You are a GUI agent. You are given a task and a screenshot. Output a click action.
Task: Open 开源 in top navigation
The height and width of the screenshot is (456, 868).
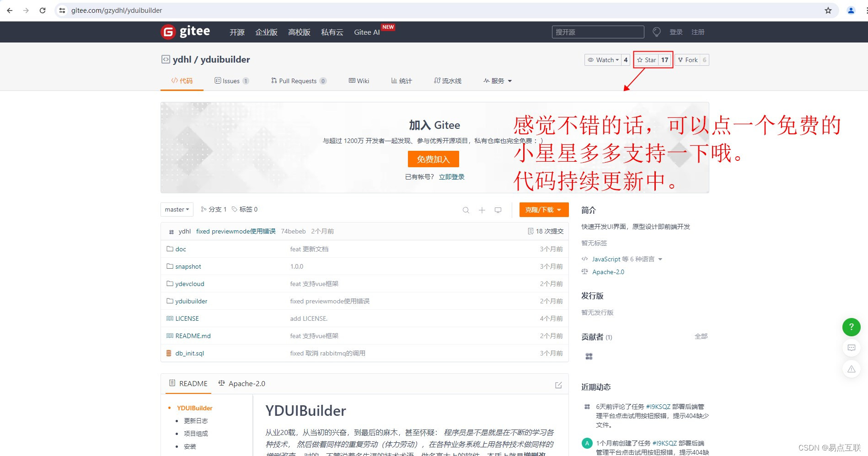[237, 32]
